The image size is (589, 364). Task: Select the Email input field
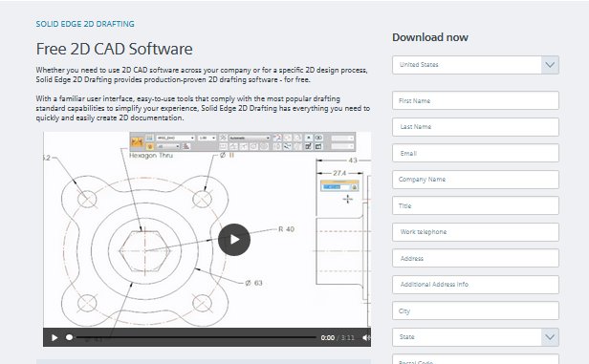pyautogui.click(x=475, y=153)
